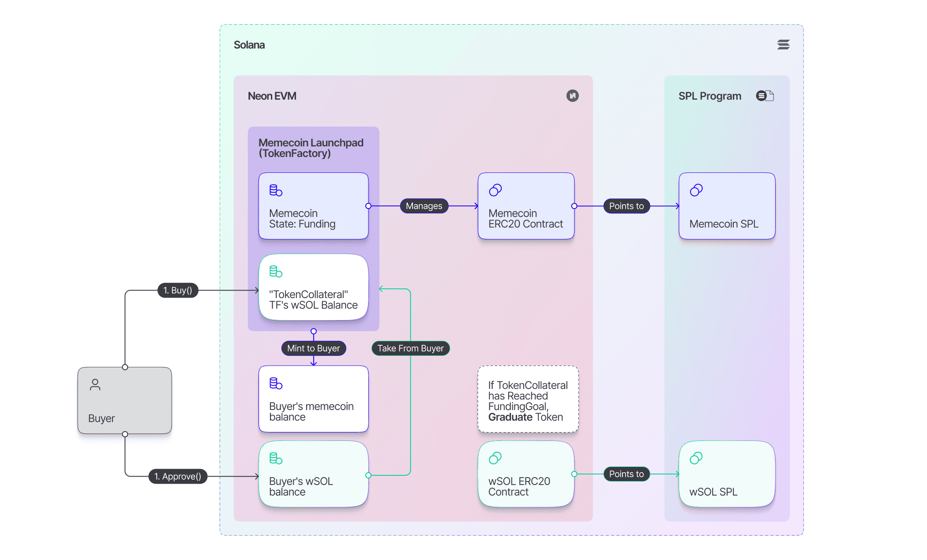Click the Graduate Token condition note

[x=528, y=399]
